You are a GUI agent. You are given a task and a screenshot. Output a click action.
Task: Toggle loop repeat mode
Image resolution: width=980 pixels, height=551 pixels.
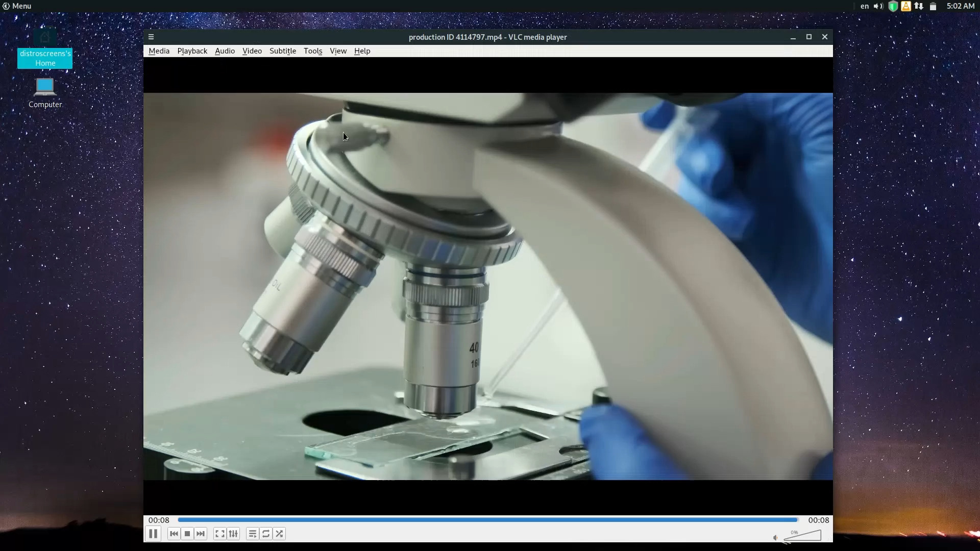click(x=266, y=534)
